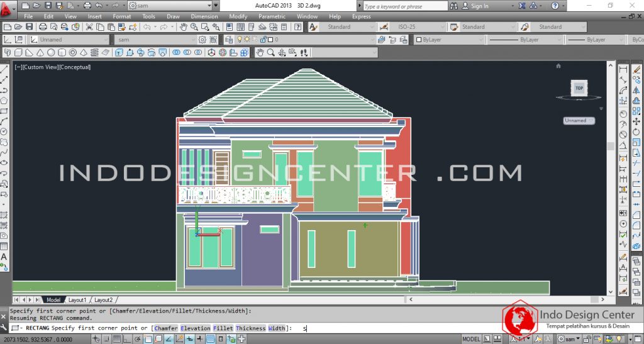
Task: Select the Helix tool
Action: [94, 53]
